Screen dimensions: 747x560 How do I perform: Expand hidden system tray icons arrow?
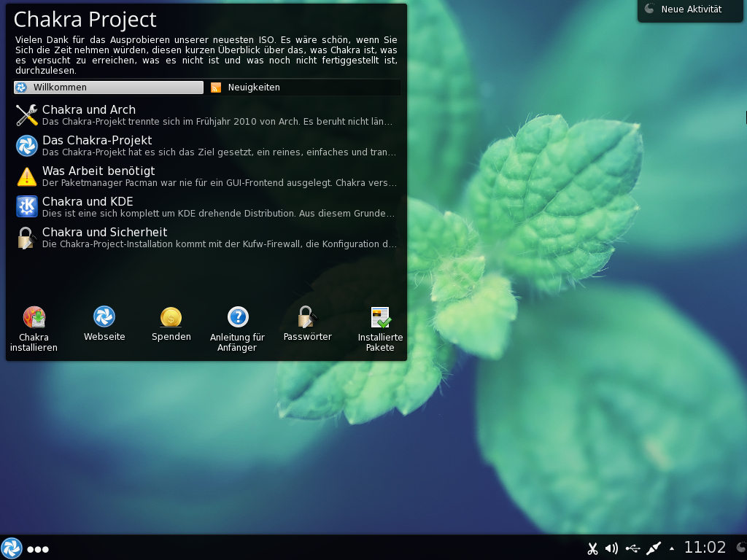click(672, 548)
